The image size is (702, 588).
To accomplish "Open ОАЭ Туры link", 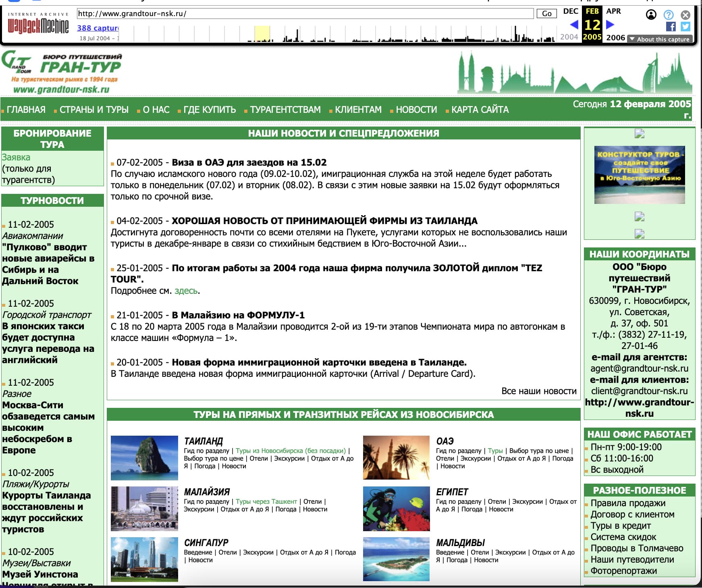I will point(495,451).
